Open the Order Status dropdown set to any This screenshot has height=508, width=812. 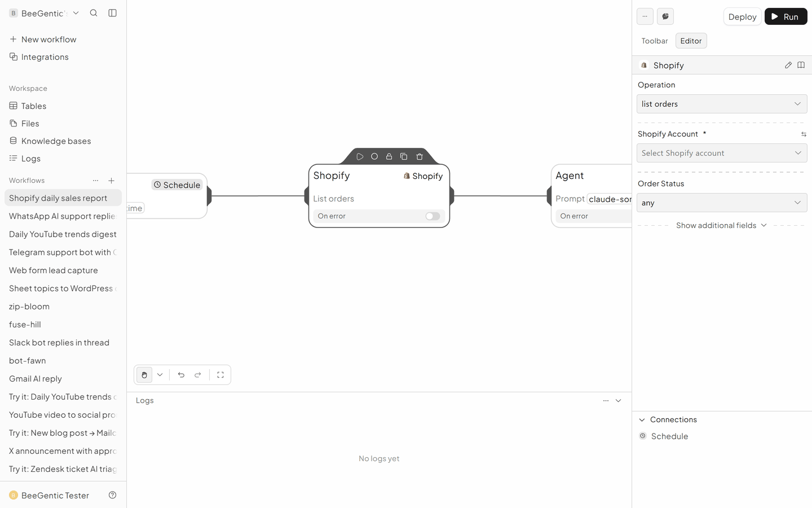tap(722, 203)
